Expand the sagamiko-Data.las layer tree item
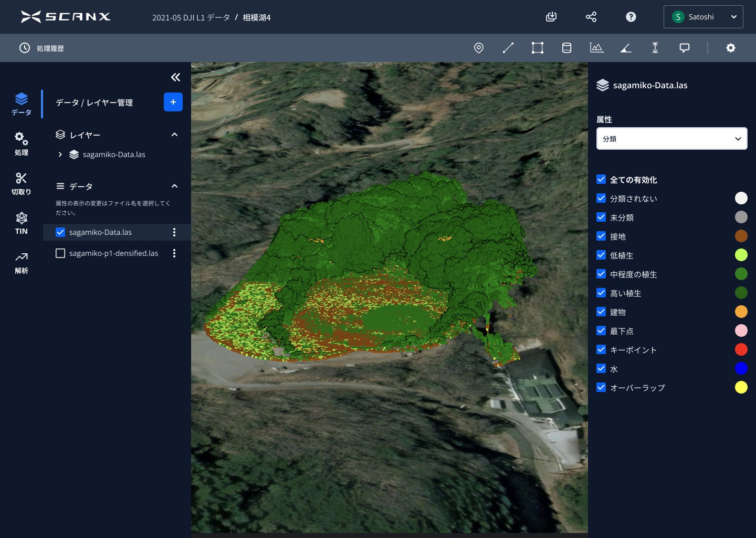 pos(60,154)
